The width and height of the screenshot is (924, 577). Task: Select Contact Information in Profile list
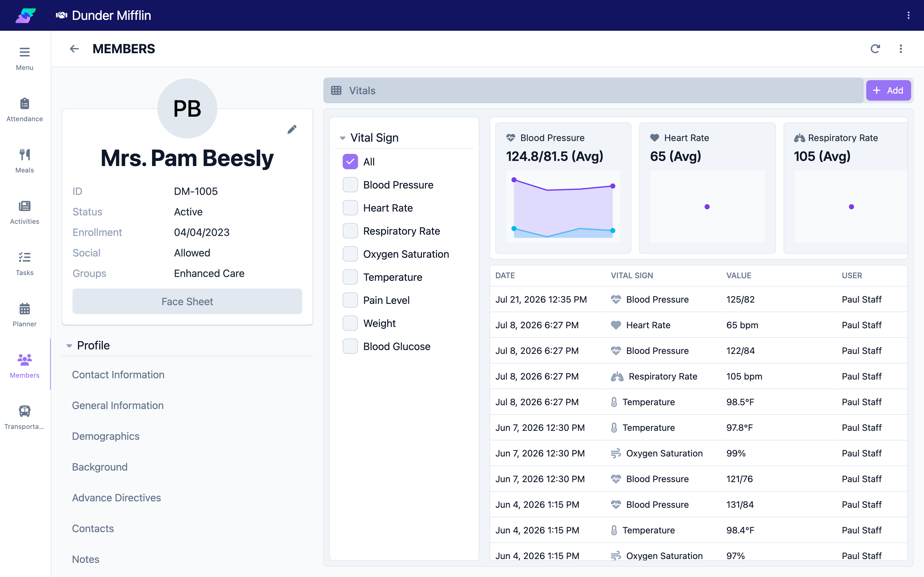tap(118, 375)
